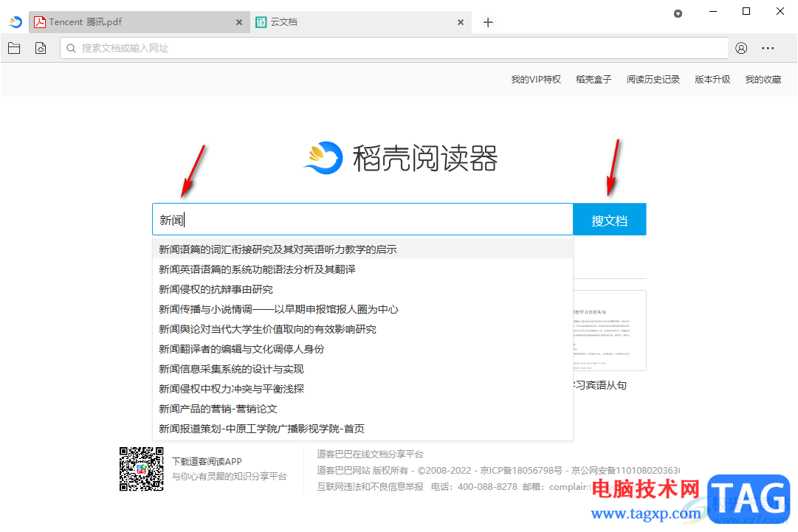Click the cloud document file icon

point(41,48)
